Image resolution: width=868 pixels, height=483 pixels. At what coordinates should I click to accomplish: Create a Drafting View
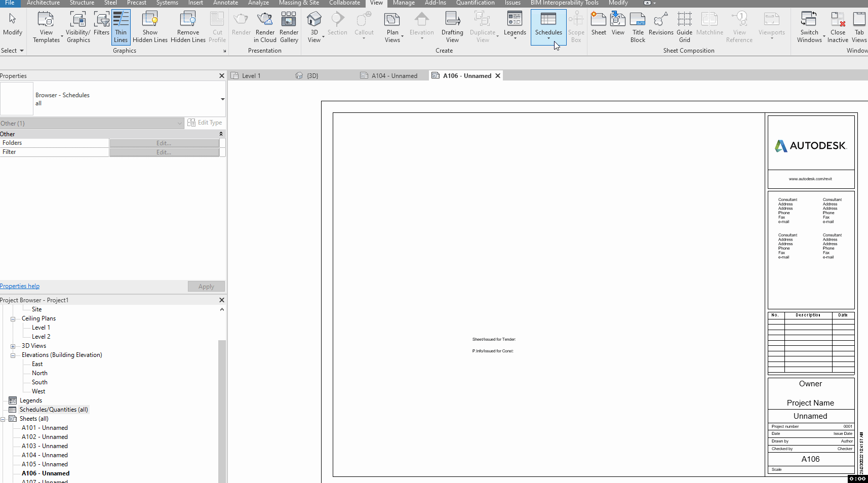point(452,27)
